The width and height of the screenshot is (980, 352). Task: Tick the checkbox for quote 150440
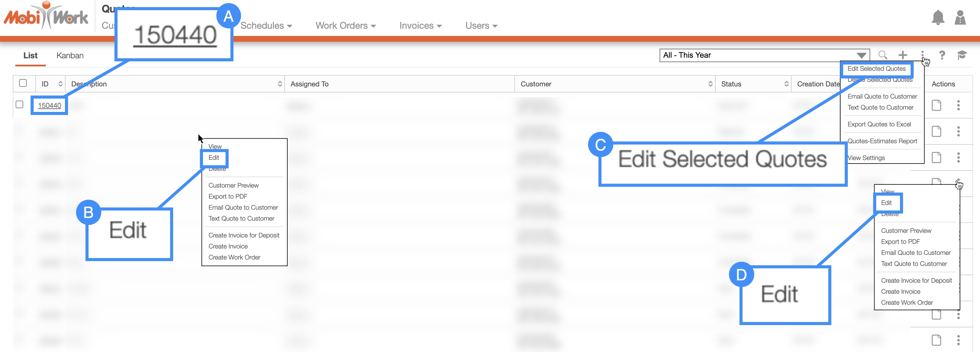coord(20,105)
